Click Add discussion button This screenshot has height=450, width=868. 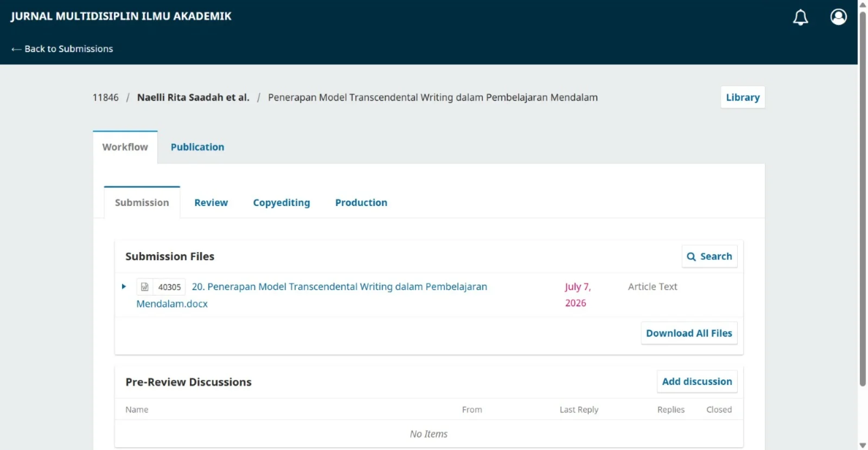(x=697, y=382)
